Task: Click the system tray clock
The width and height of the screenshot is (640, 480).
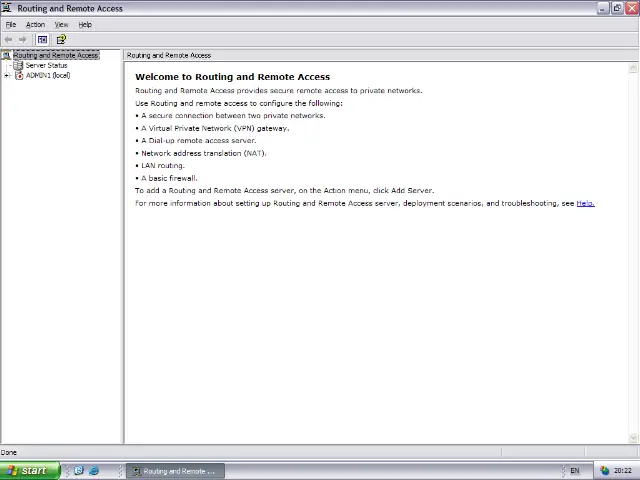Action: 623,470
